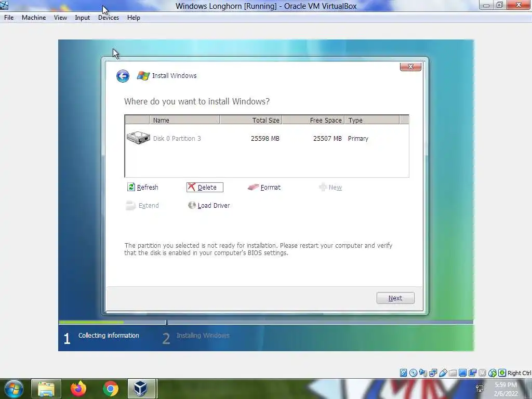The height and width of the screenshot is (399, 532).
Task: Open the Windows Start orb
Action: click(x=14, y=389)
